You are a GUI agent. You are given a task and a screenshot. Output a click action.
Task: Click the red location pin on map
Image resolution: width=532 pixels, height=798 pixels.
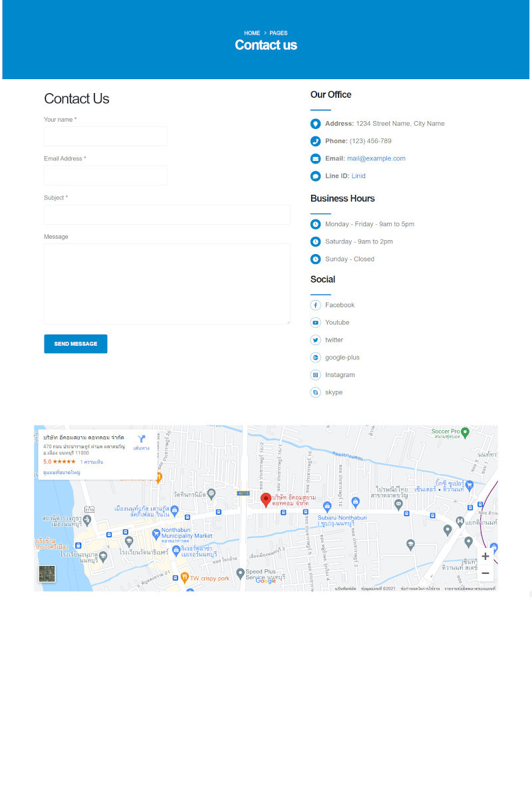click(x=265, y=501)
